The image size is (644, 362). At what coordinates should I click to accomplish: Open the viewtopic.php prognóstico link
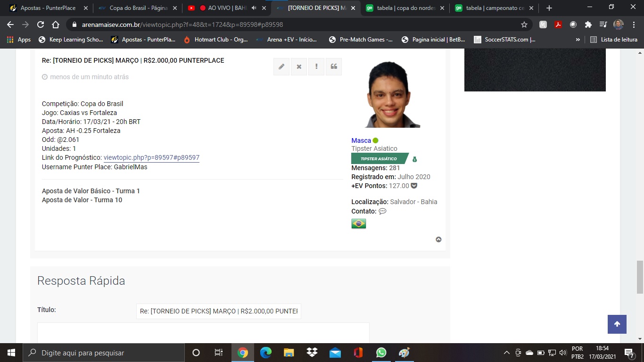point(151,157)
